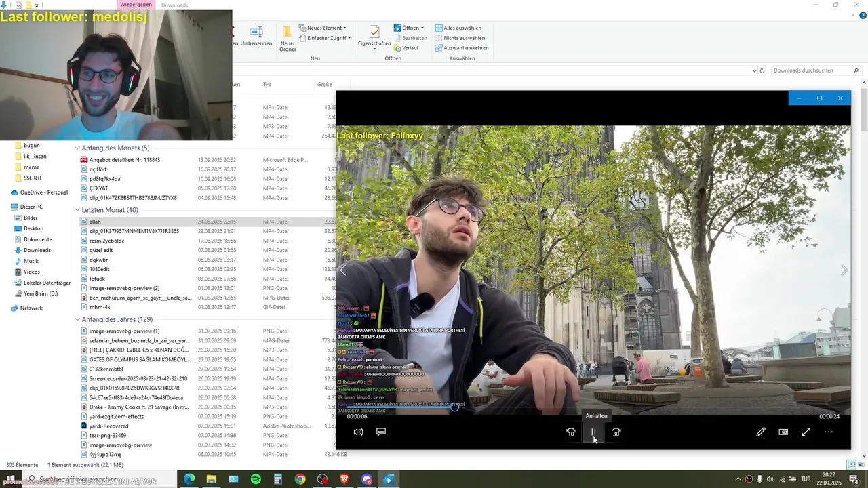
Task: Switch the video to mini view mode
Action: [x=783, y=432]
